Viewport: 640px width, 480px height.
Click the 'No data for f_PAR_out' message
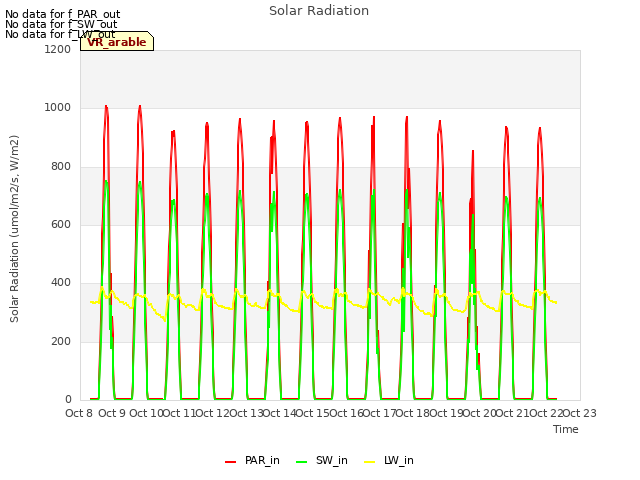click(x=62, y=14)
